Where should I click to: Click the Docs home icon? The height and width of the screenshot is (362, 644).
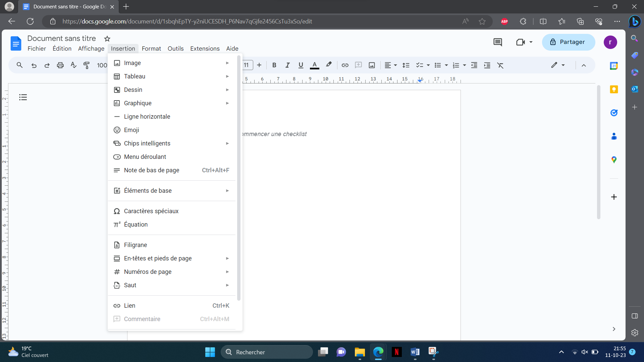(x=16, y=43)
